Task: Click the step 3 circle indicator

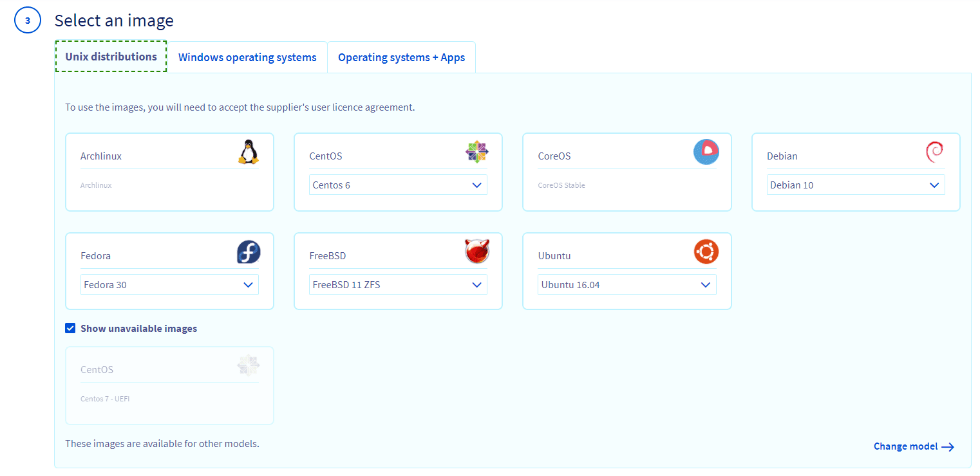Action: pyautogui.click(x=27, y=21)
